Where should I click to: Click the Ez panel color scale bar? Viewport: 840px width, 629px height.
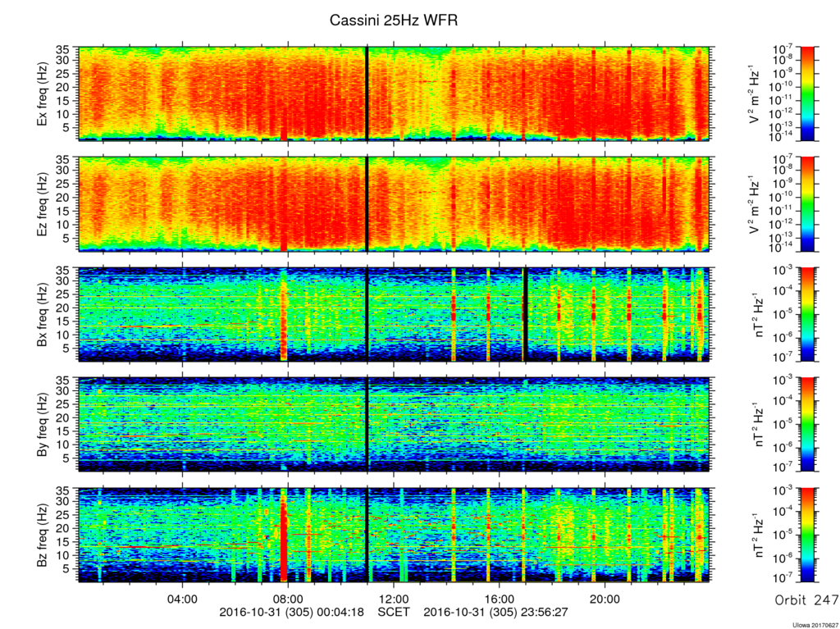point(807,204)
